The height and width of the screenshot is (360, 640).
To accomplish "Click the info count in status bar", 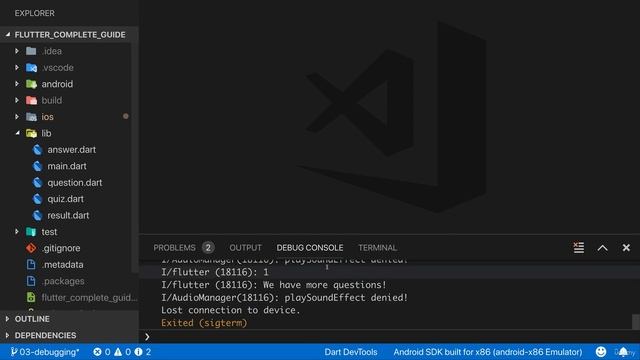I will (x=143, y=352).
